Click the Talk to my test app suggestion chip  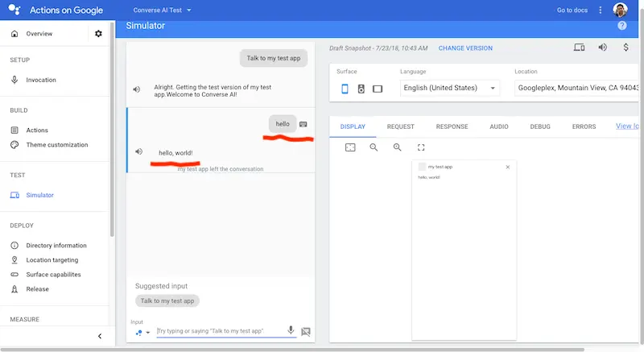(167, 300)
